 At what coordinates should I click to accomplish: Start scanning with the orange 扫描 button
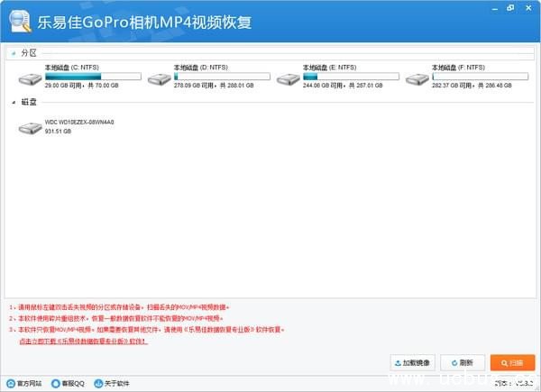point(512,362)
